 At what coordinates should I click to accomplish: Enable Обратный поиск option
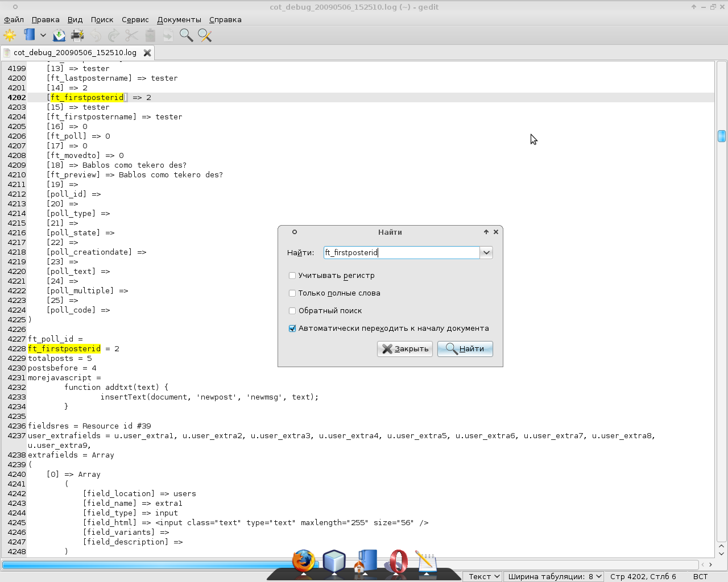coord(292,311)
